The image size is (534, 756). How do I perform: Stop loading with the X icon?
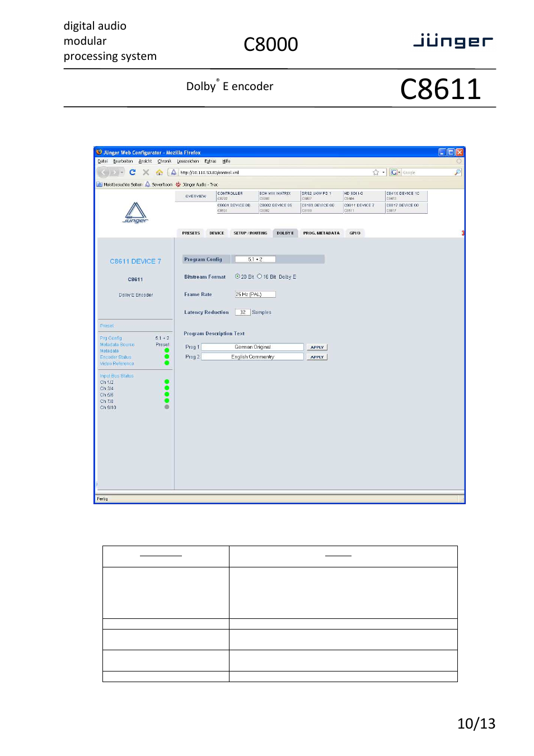146,172
